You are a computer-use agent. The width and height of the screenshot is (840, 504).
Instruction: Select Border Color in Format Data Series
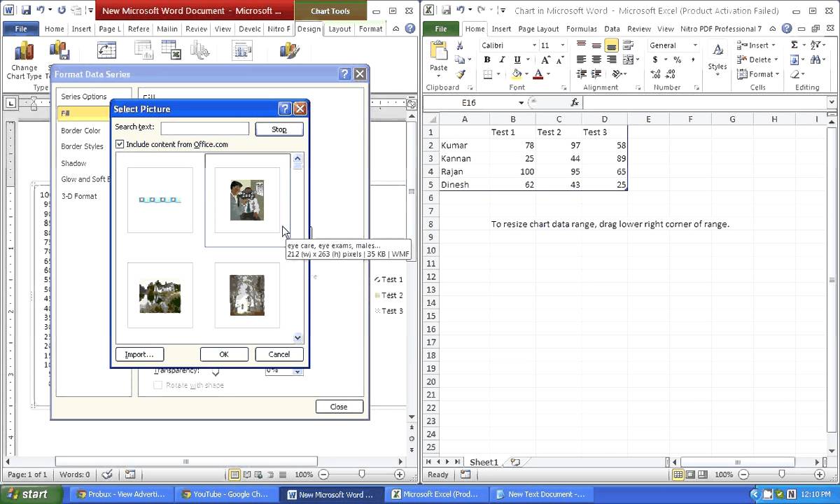coord(80,130)
